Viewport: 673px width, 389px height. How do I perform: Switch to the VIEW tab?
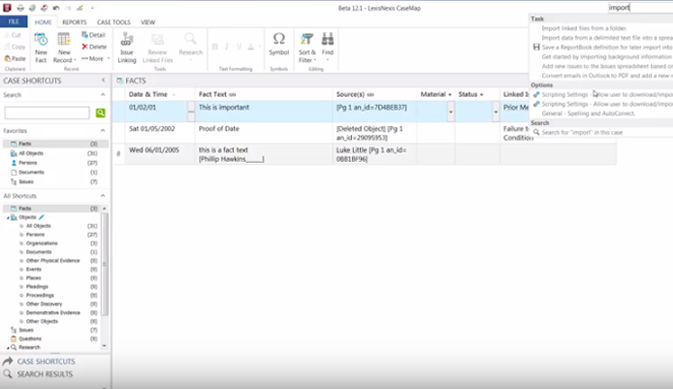pos(148,22)
